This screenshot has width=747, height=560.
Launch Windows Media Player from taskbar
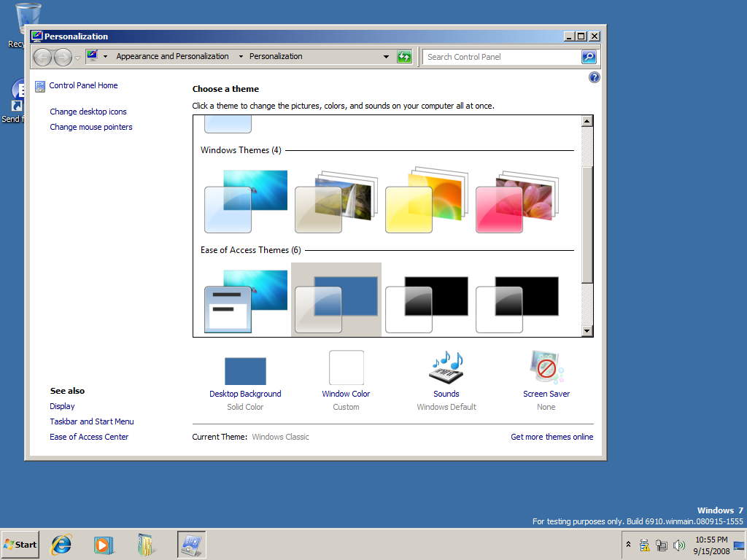pyautogui.click(x=104, y=544)
